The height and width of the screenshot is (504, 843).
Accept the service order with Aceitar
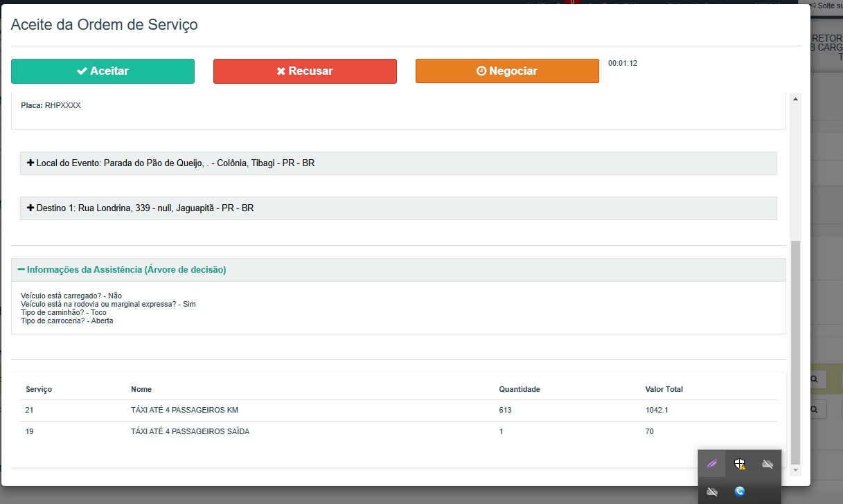pyautogui.click(x=103, y=71)
